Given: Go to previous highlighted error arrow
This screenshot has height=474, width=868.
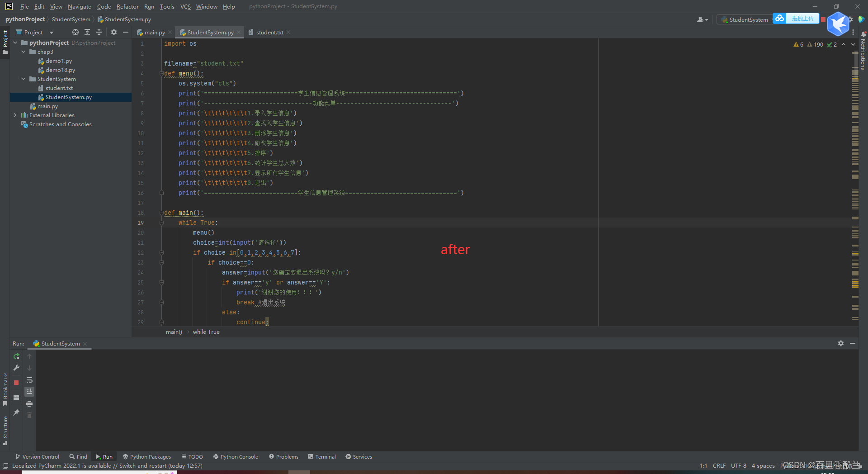Looking at the screenshot, I should [x=844, y=45].
